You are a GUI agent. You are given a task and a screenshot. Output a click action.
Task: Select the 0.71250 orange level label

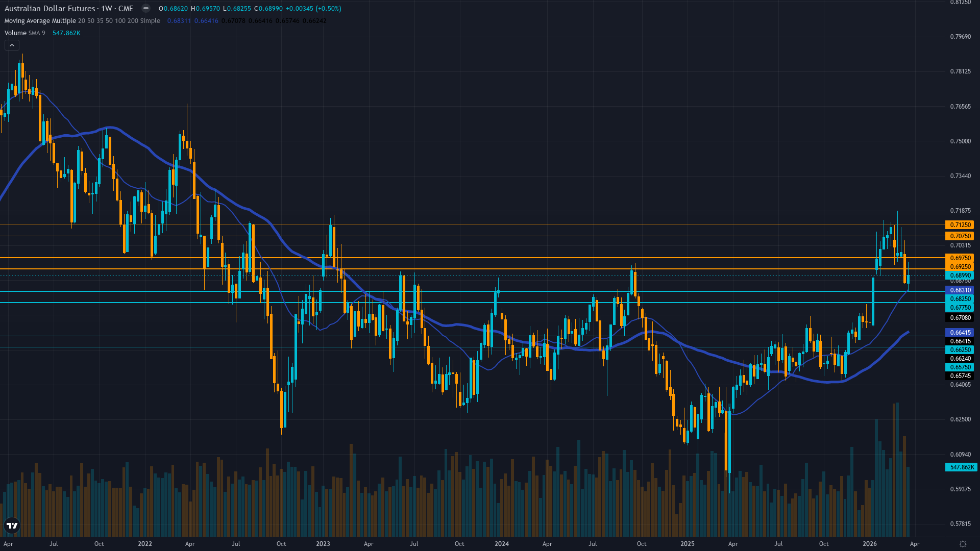[x=962, y=224]
